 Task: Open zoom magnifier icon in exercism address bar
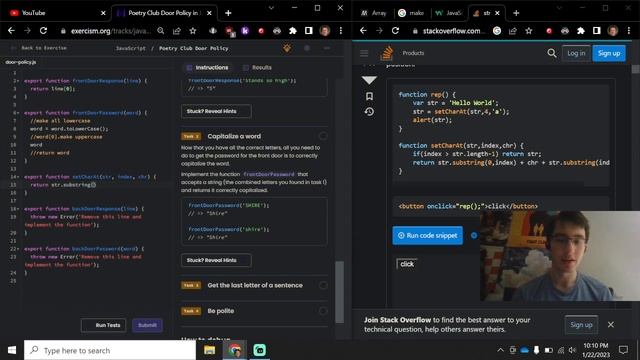pos(161,31)
